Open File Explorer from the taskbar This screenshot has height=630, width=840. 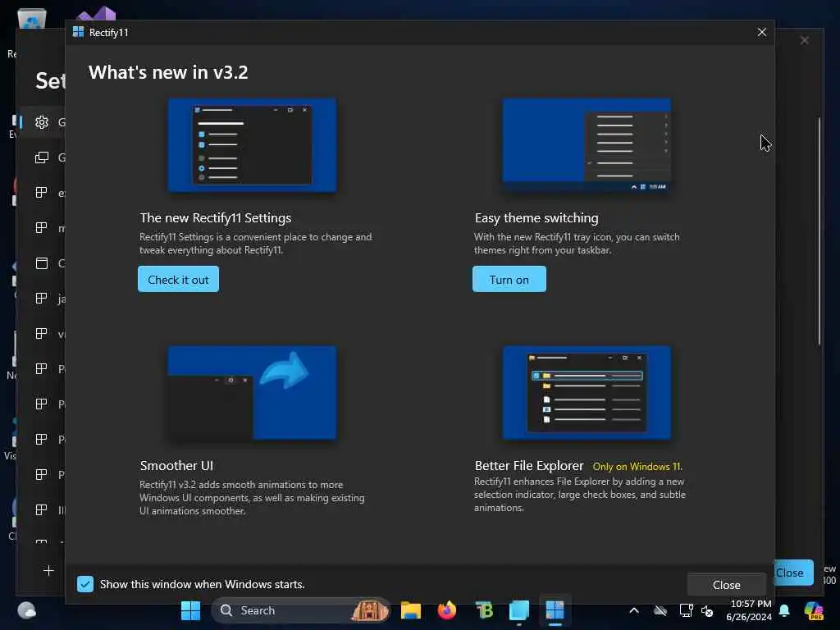pyautogui.click(x=411, y=610)
